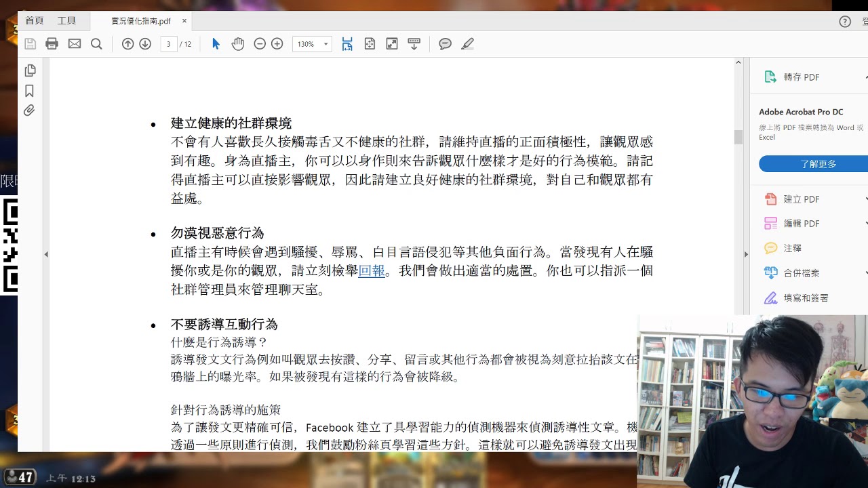Select the 實況優化指南.pdf document tab

point(141,21)
